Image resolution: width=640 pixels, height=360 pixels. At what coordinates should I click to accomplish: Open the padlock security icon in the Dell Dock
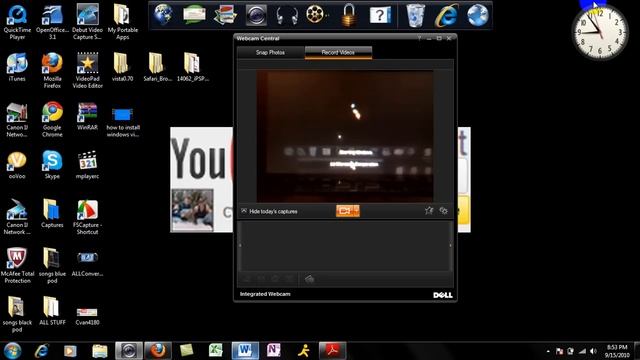349,15
